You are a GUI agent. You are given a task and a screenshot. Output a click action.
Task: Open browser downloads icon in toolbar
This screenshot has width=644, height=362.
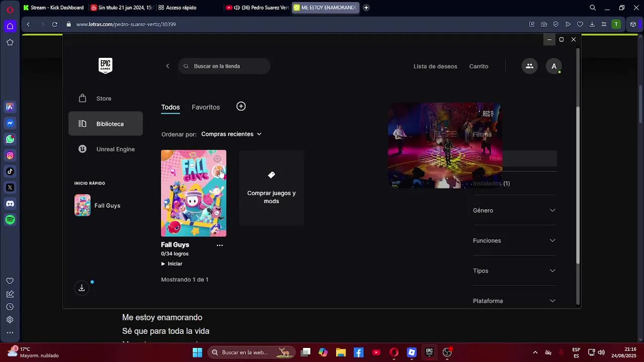[592, 24]
